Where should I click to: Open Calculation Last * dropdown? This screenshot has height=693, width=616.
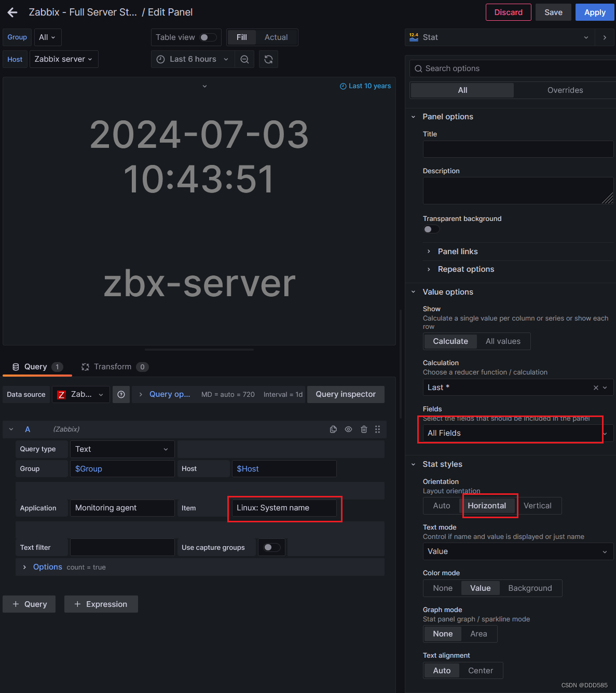pyautogui.click(x=517, y=387)
